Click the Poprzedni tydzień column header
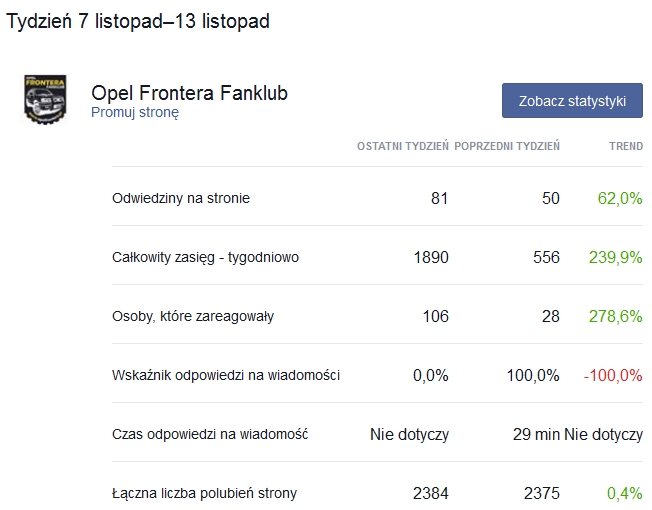The height and width of the screenshot is (510, 652). pyautogui.click(x=507, y=146)
